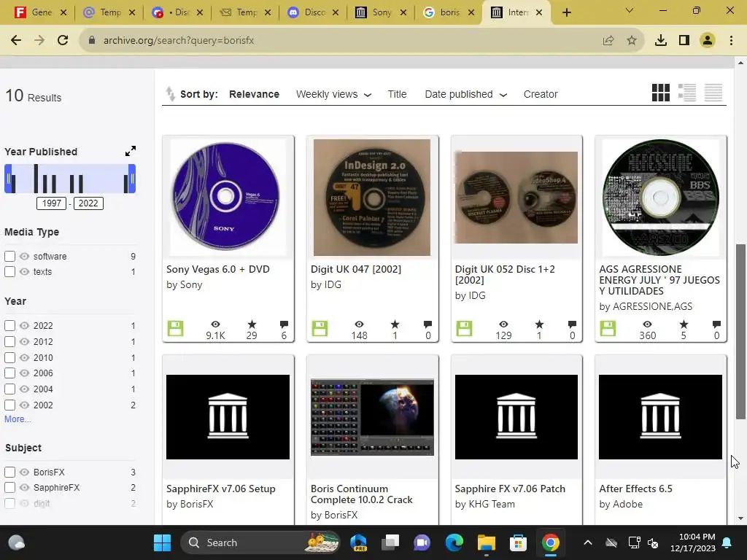Image resolution: width=747 pixels, height=560 pixels.
Task: Open Date published sort dropdown
Action: pyautogui.click(x=465, y=94)
